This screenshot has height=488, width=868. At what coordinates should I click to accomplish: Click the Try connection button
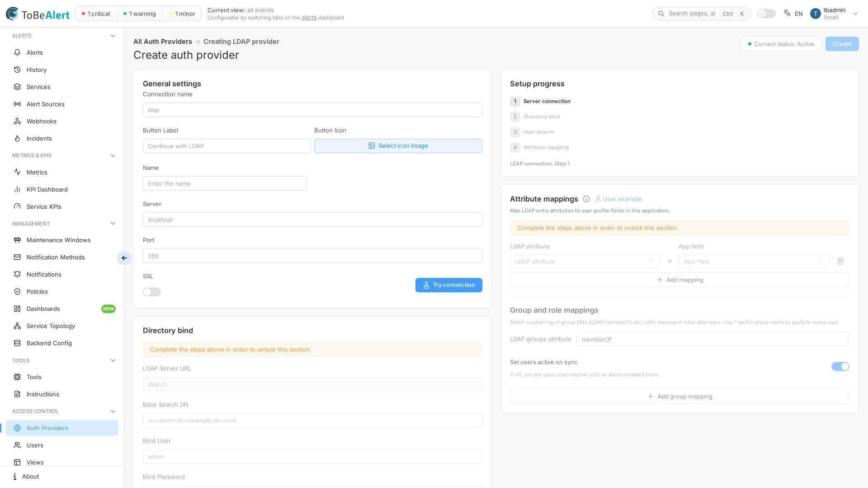pyautogui.click(x=448, y=285)
